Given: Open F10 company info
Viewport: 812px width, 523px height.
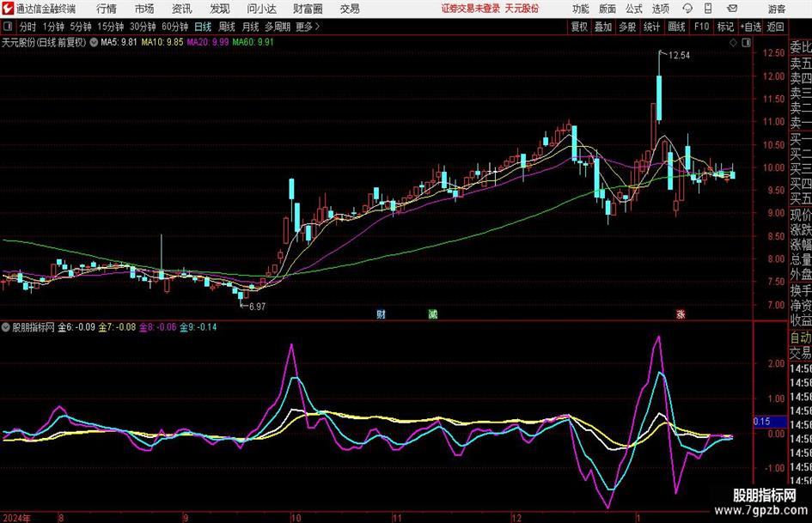Looking at the screenshot, I should click(x=702, y=27).
